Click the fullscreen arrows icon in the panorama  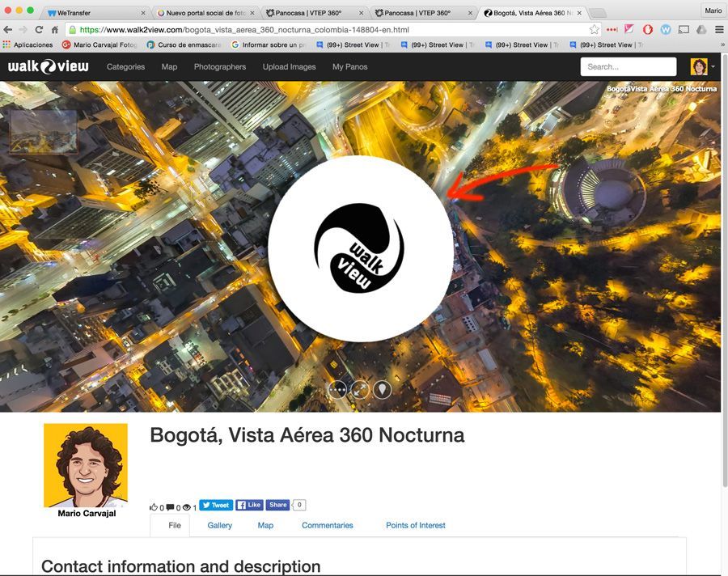(360, 390)
